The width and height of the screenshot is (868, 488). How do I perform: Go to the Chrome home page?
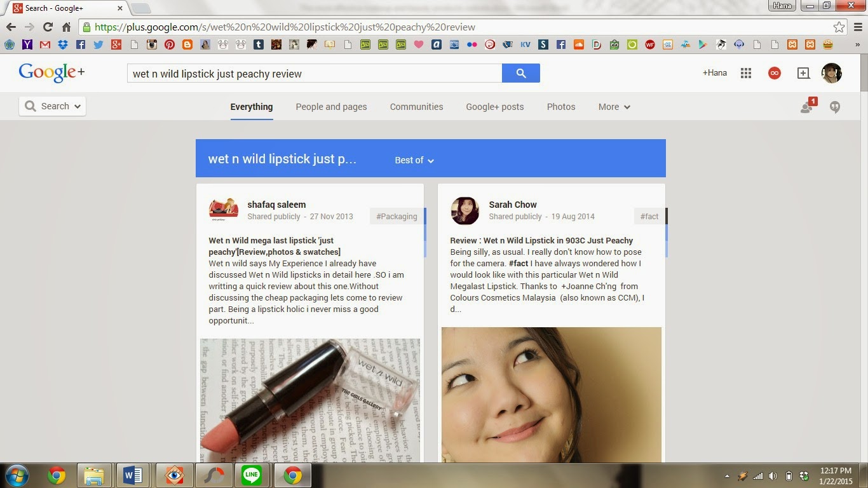click(x=66, y=27)
